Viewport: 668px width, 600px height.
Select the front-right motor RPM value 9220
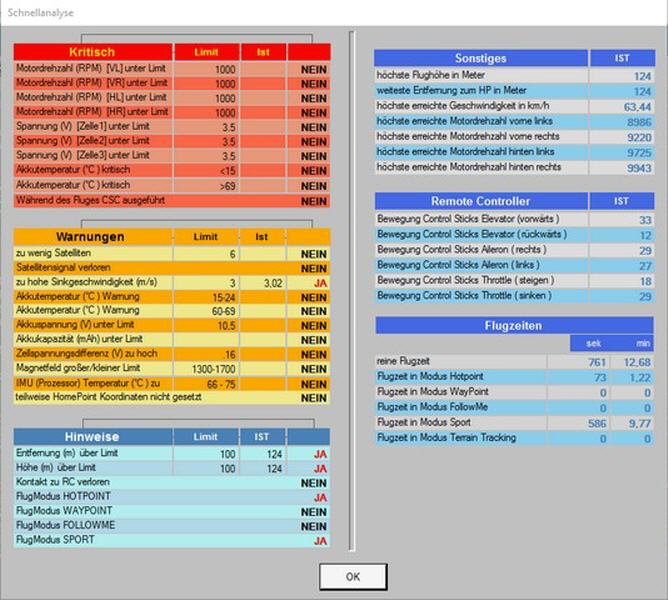click(x=639, y=138)
